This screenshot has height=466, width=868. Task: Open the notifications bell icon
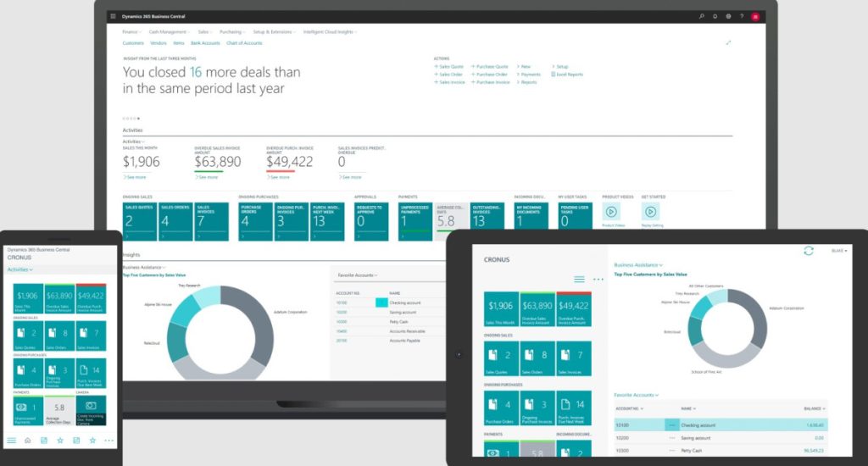point(715,16)
